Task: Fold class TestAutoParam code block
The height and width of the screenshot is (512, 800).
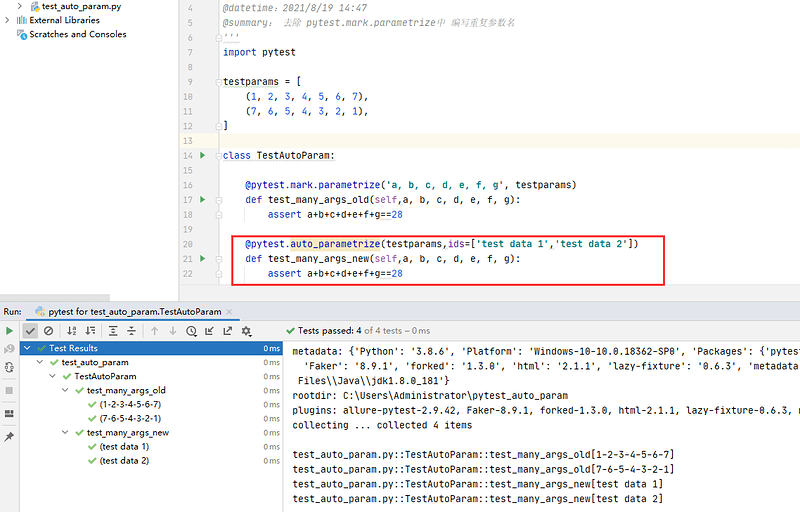Action: click(218, 156)
